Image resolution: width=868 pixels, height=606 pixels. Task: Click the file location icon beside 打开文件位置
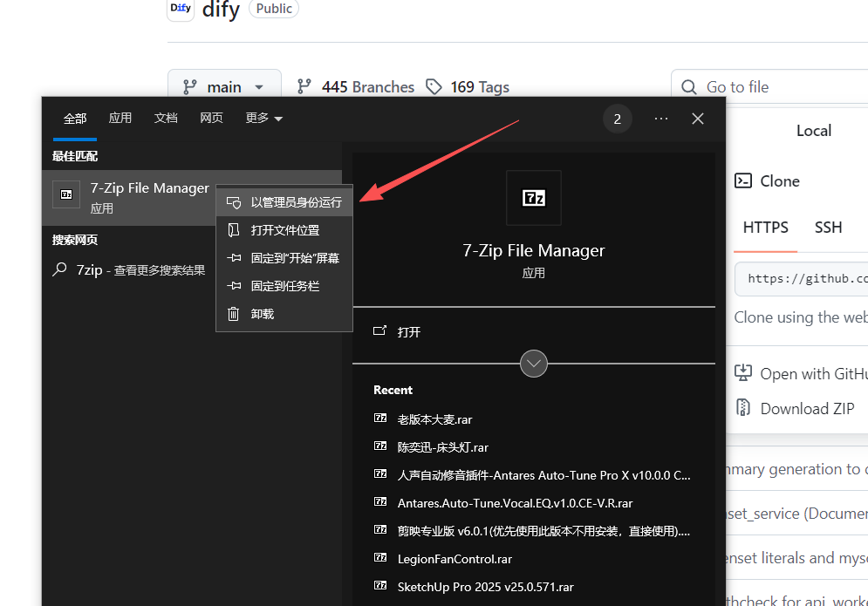pyautogui.click(x=234, y=230)
